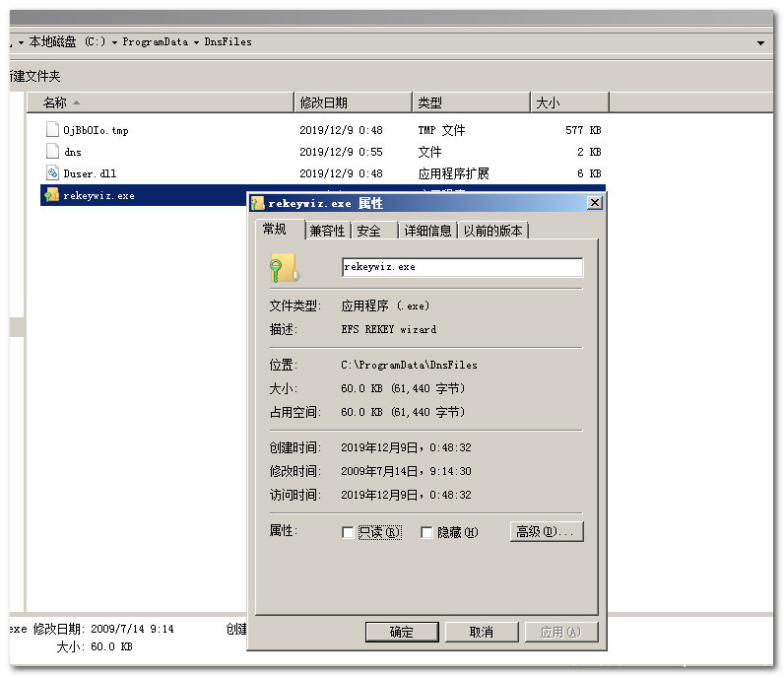Click the Duser.dll file icon

[x=52, y=173]
